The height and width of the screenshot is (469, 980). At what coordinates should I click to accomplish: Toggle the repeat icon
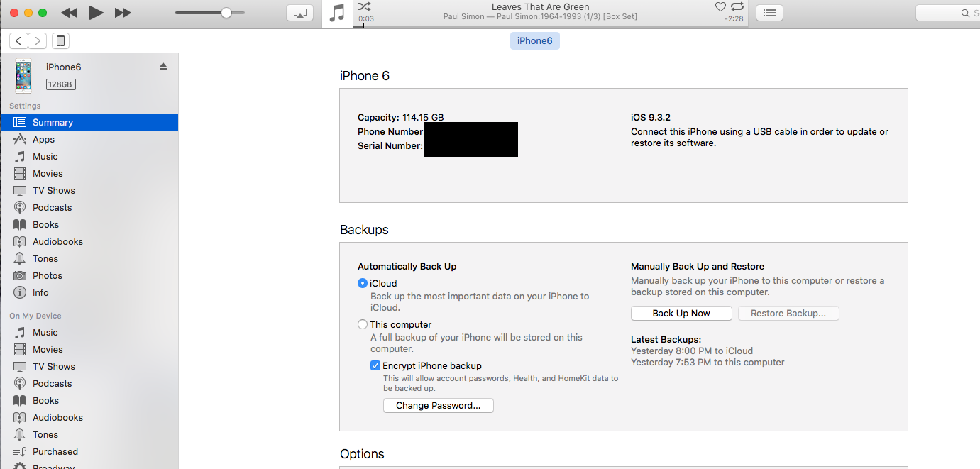point(739,7)
